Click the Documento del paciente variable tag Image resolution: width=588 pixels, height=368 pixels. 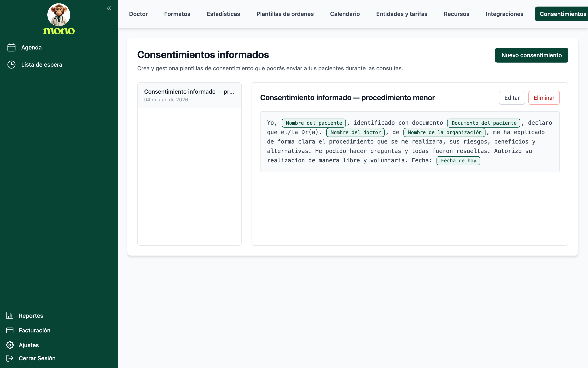tap(484, 123)
